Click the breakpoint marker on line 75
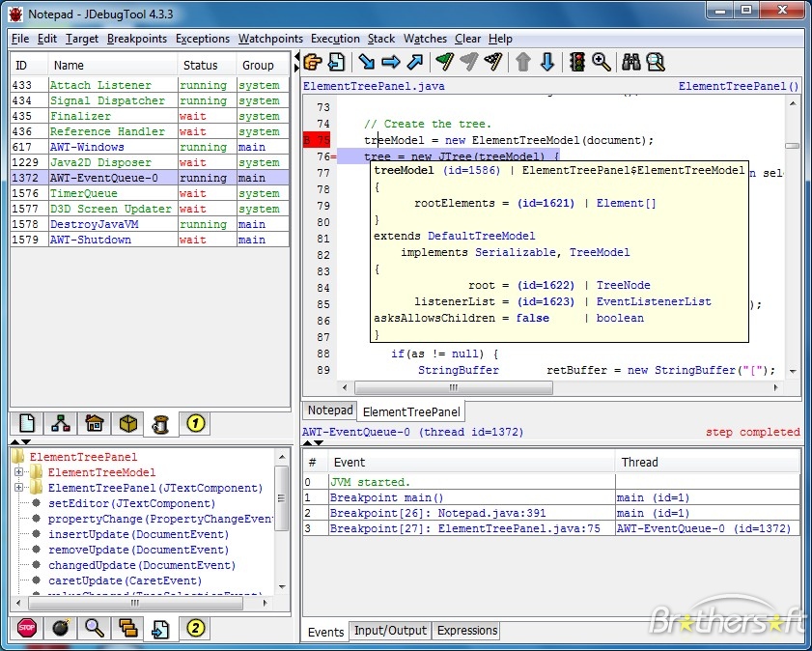The width and height of the screenshot is (812, 651). tap(317, 140)
